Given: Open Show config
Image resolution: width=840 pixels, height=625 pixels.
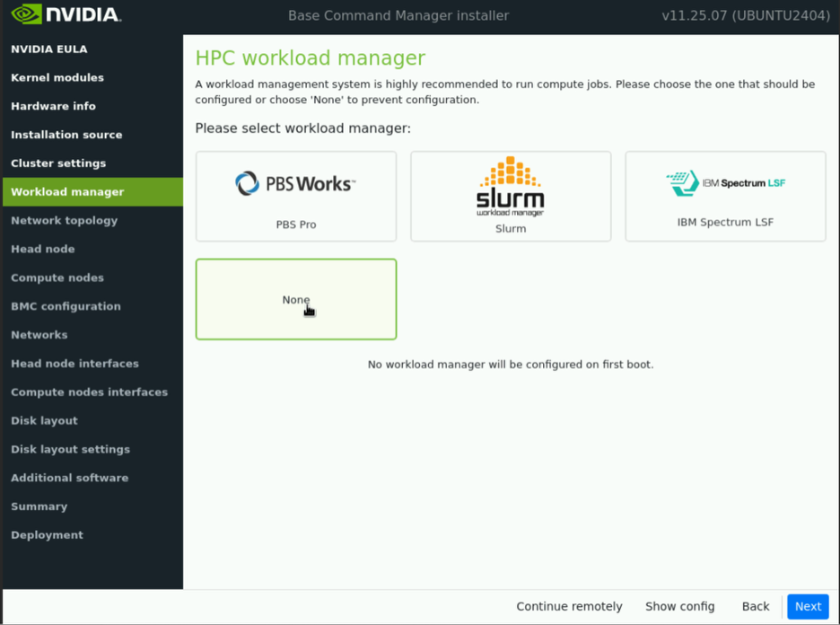Looking at the screenshot, I should [679, 606].
